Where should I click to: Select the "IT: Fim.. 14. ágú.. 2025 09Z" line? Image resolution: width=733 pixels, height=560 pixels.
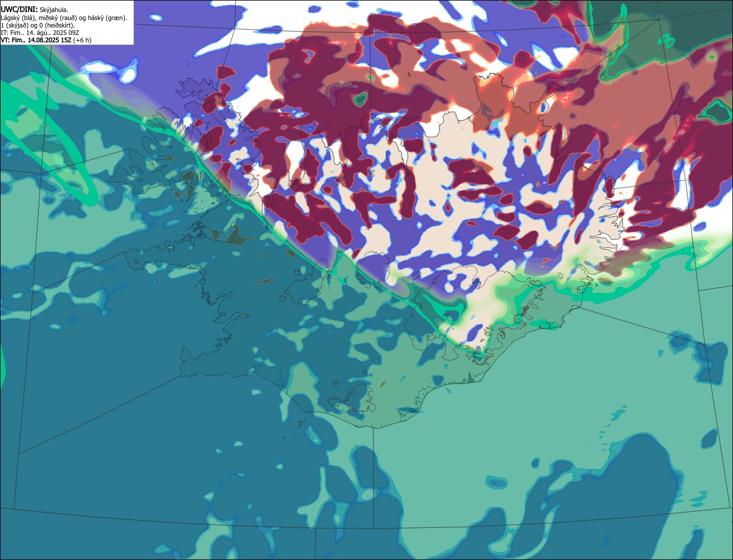pos(40,33)
